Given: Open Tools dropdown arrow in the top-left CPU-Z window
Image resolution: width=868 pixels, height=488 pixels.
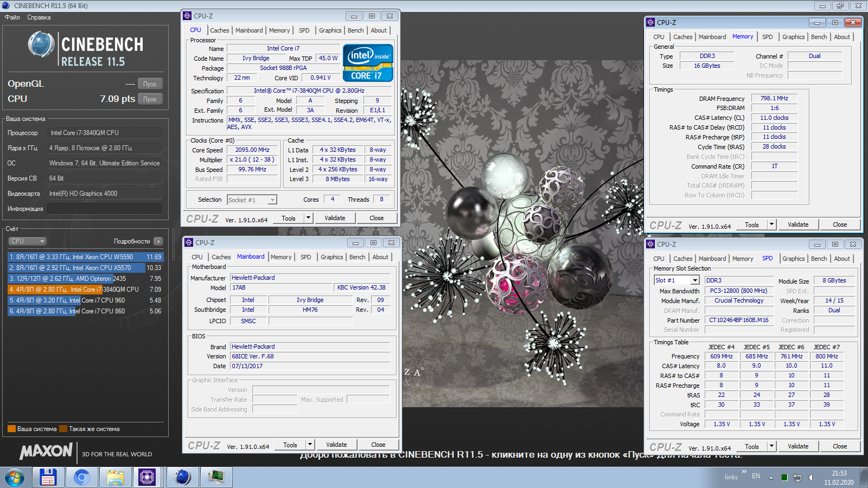Looking at the screenshot, I should point(309,218).
